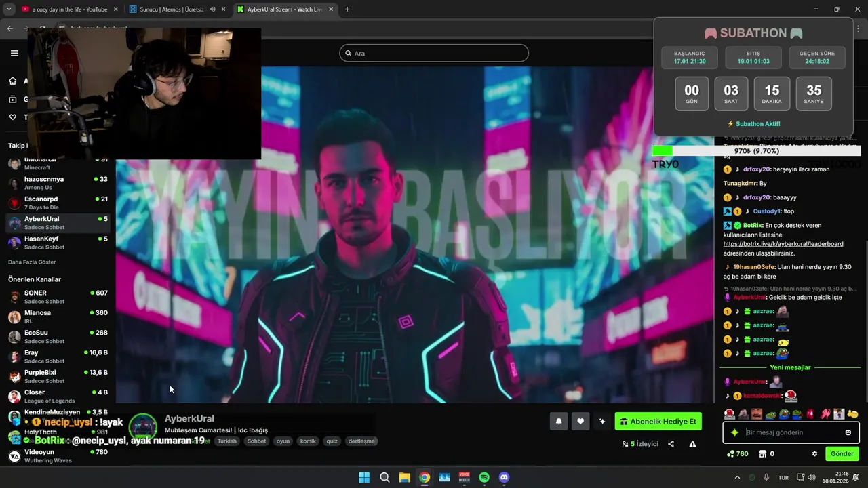Click the green sparkle icon in chat box
Screen dimensions: 868x488
point(734,432)
